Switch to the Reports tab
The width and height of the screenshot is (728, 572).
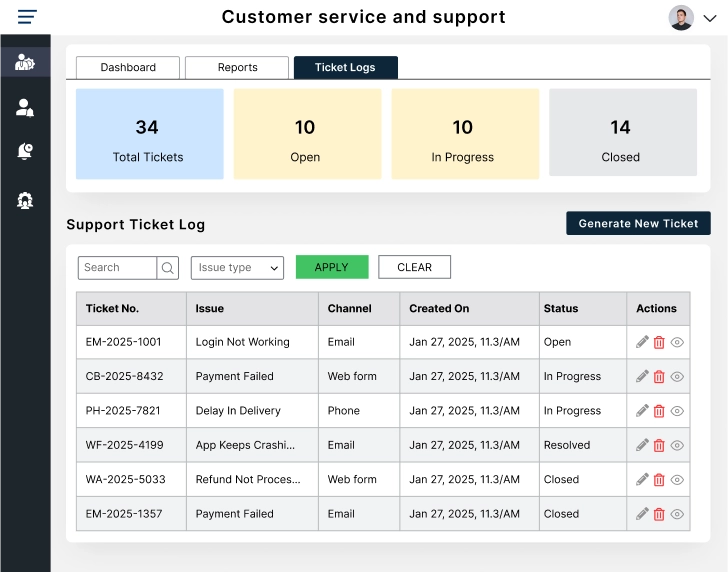pyautogui.click(x=237, y=67)
